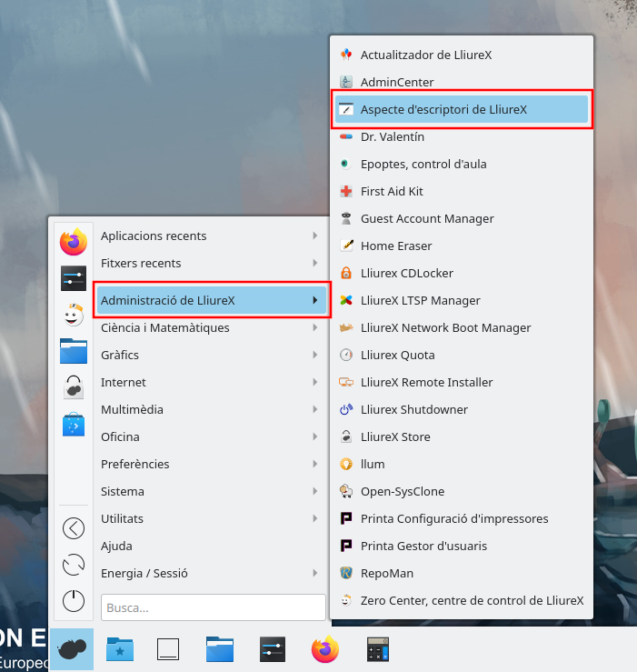Image resolution: width=637 pixels, height=672 pixels.
Task: Expand the Multimèdia category arrow
Action: (x=314, y=410)
